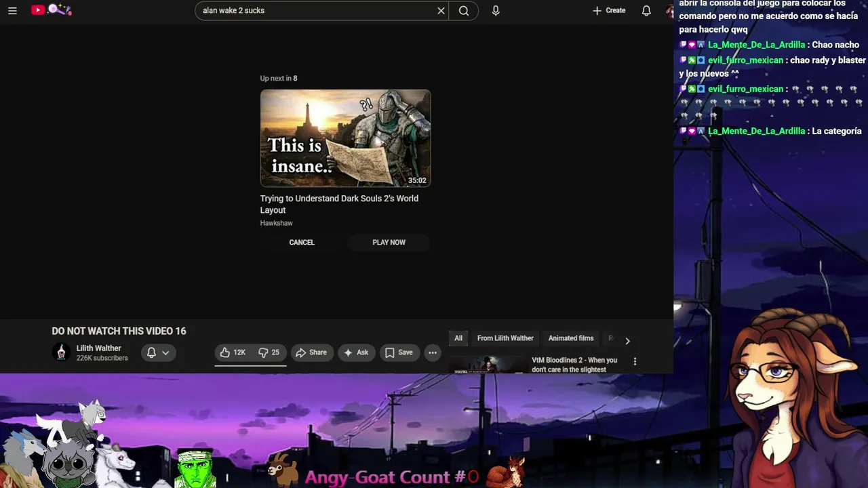Open the Dark Souls 2 up-next thumbnail
868x488 pixels.
(x=345, y=138)
